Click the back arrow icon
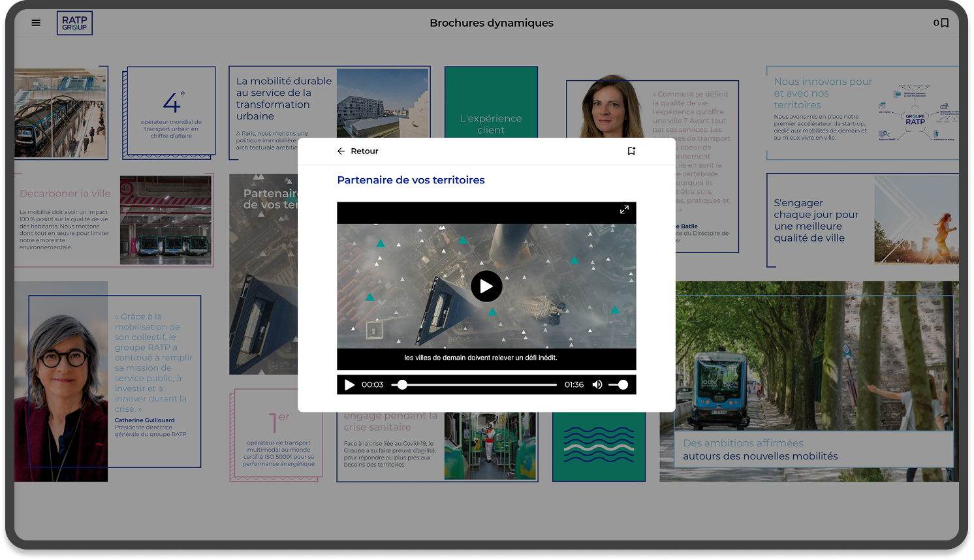Screen dimensions: 974x560 [341, 151]
